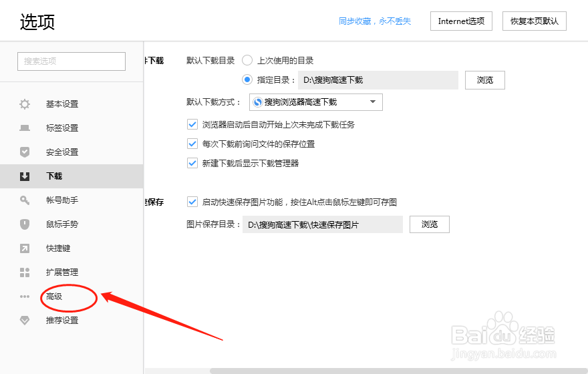
Task: Open the 默认下载方式 dropdown arrow
Action: [x=373, y=102]
